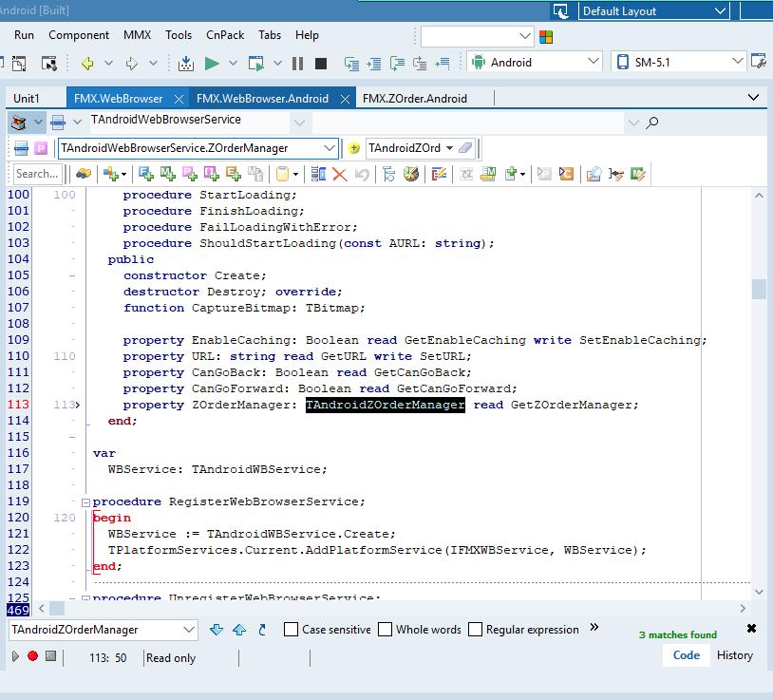Enable the Case sensitive checkbox
This screenshot has height=700, width=773.
pos(291,630)
